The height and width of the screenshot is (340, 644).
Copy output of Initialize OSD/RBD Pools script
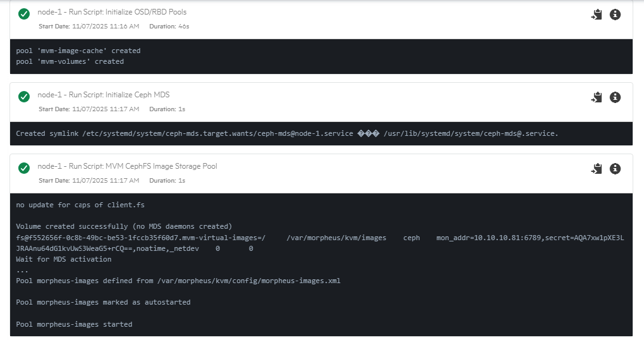[597, 15]
